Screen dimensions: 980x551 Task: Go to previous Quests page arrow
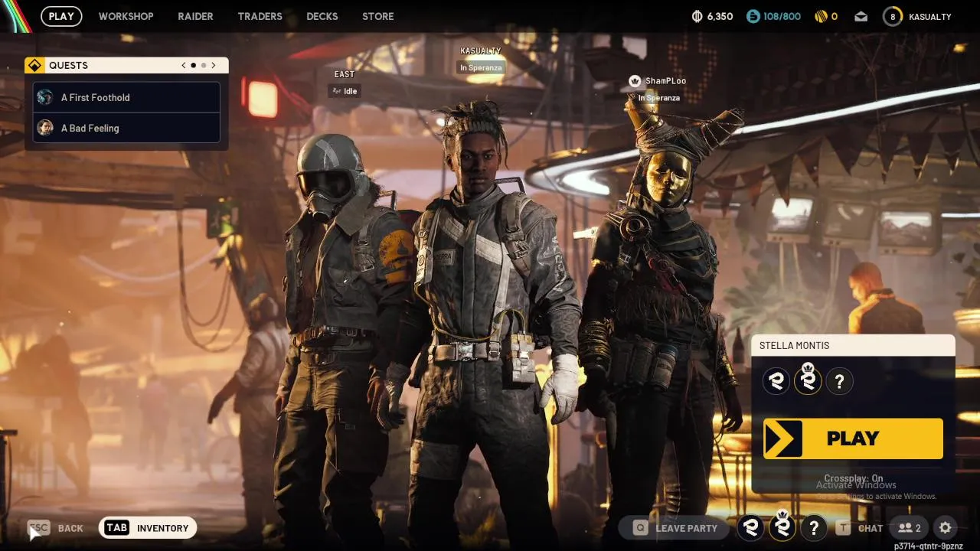pos(184,66)
